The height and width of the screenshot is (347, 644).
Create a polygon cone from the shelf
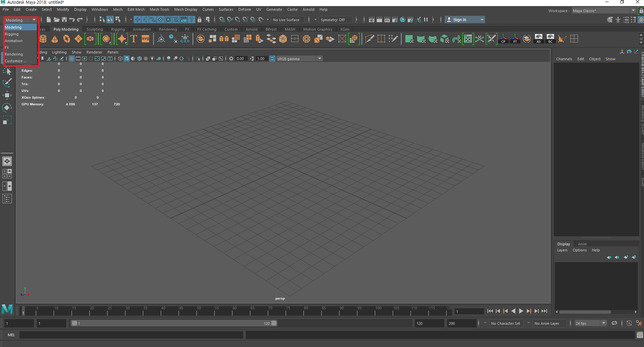click(55, 39)
